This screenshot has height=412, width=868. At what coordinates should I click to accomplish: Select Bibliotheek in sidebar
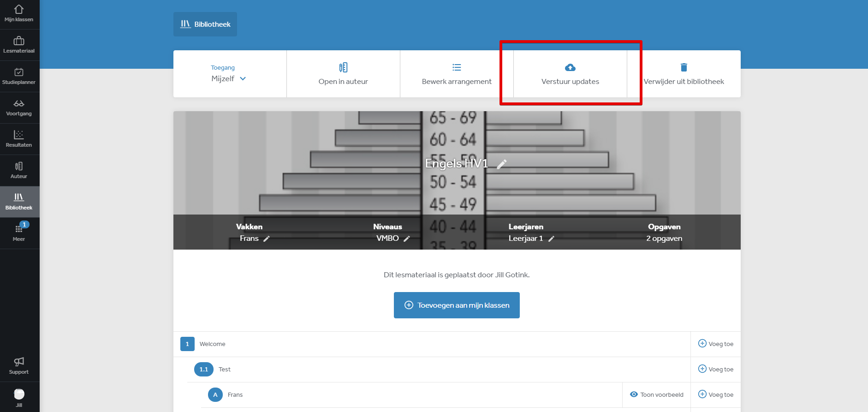pyautogui.click(x=19, y=202)
